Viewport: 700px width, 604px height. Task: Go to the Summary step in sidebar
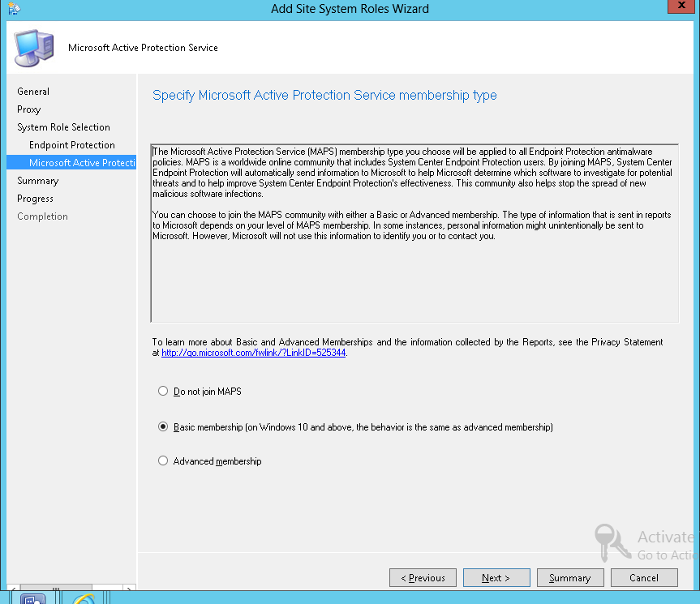[x=37, y=181]
